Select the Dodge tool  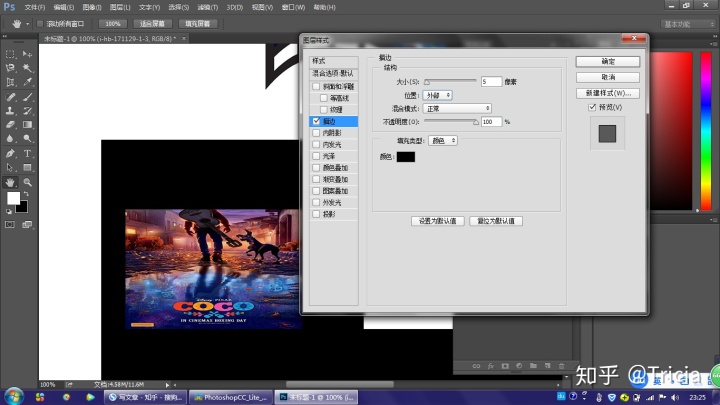28,138
